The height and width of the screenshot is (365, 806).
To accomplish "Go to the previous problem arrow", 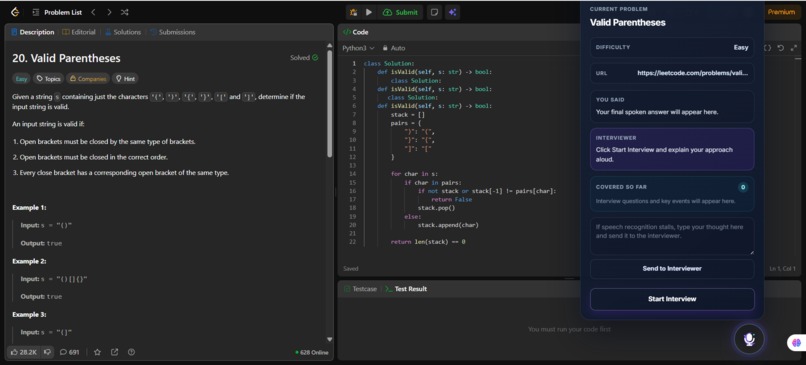I will tap(94, 12).
